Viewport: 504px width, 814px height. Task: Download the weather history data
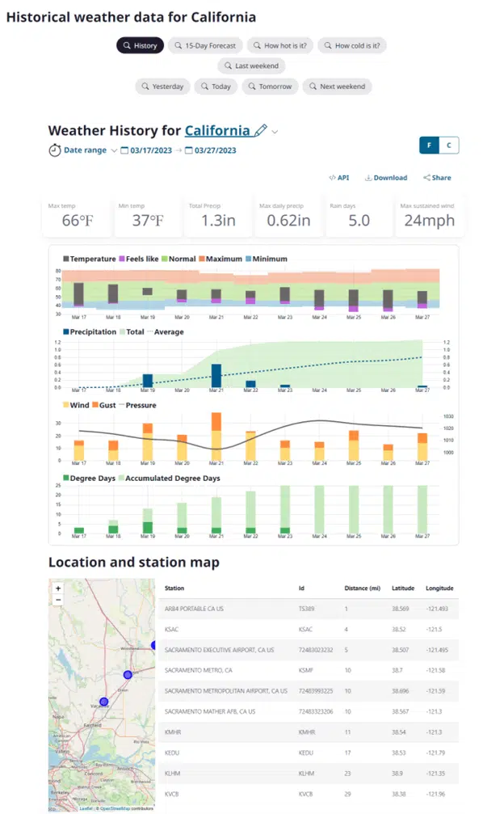[386, 178]
